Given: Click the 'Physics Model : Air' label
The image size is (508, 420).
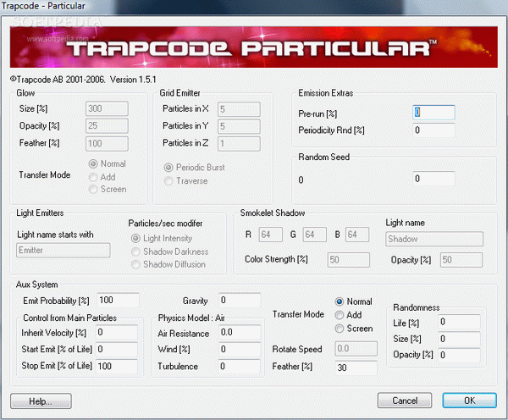Looking at the screenshot, I should click(191, 318).
